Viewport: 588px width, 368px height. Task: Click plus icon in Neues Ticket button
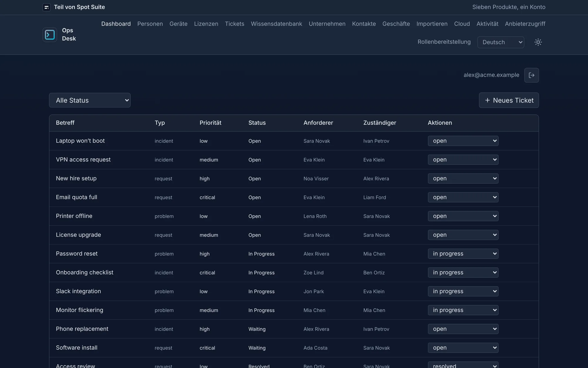(487, 100)
